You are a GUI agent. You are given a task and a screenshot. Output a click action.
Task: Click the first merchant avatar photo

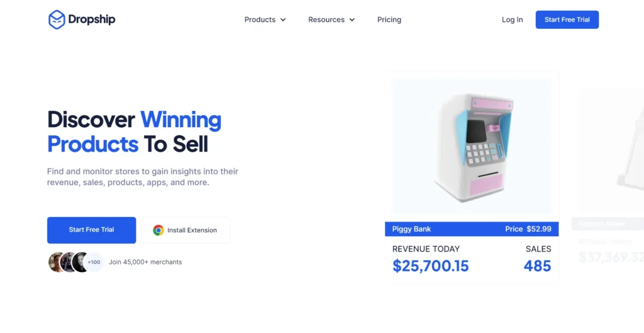pos(57,262)
